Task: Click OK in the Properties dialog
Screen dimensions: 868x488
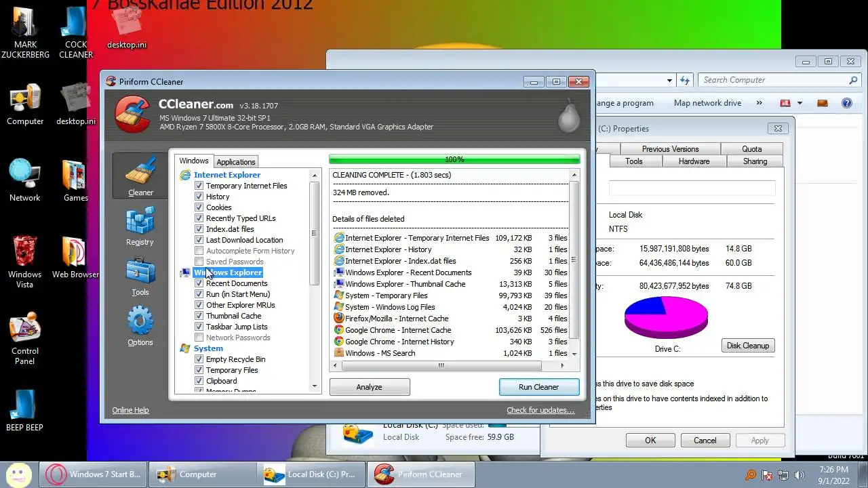Action: click(650, 441)
